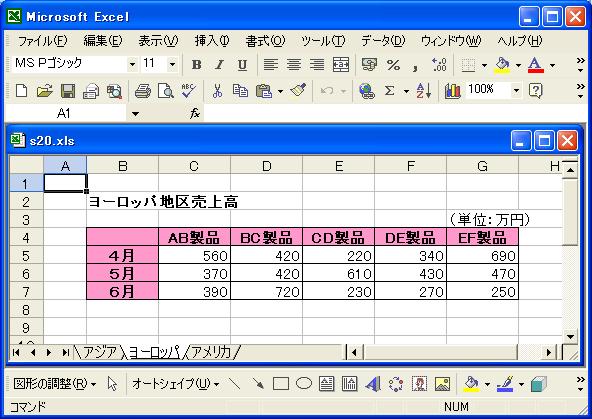
Task: Click the Format Painter brush icon
Action: click(298, 90)
